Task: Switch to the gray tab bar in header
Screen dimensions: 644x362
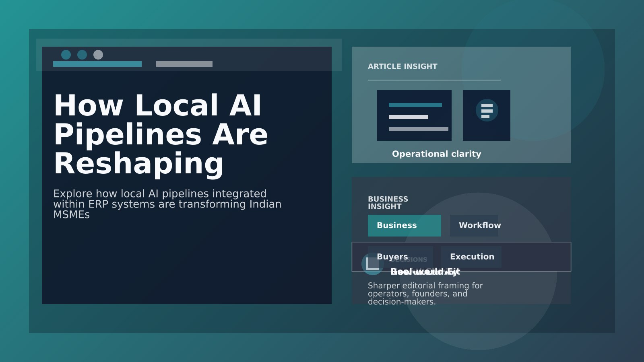Action: (x=184, y=64)
